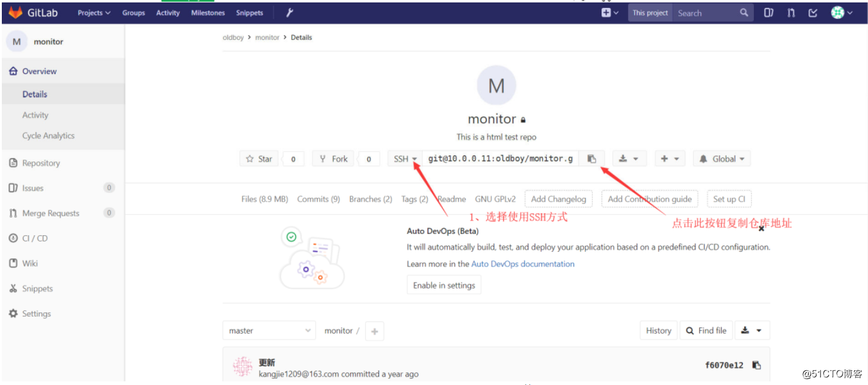This screenshot has width=868, height=385.
Task: Open the plus create dropdown near clone URL
Action: point(671,159)
